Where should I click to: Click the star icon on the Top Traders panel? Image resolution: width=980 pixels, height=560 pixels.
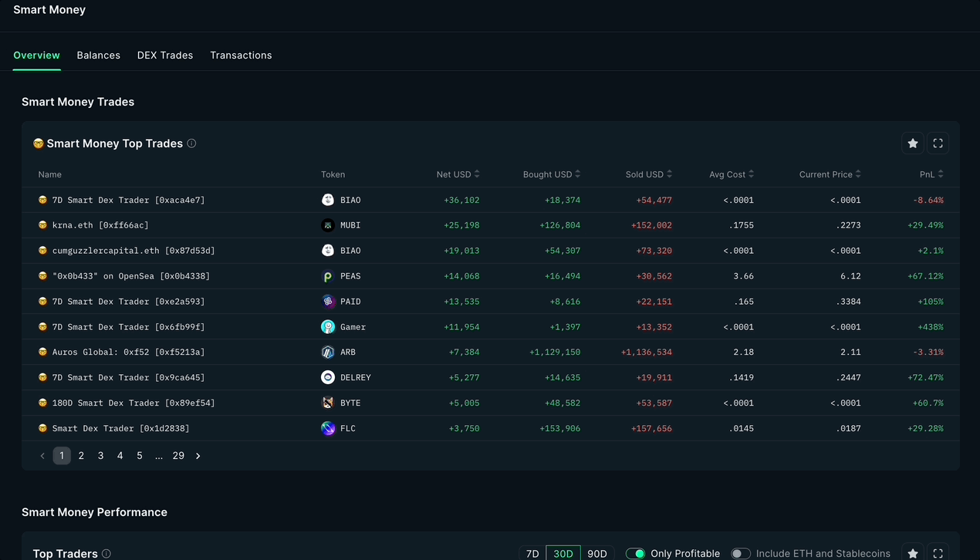[913, 553]
